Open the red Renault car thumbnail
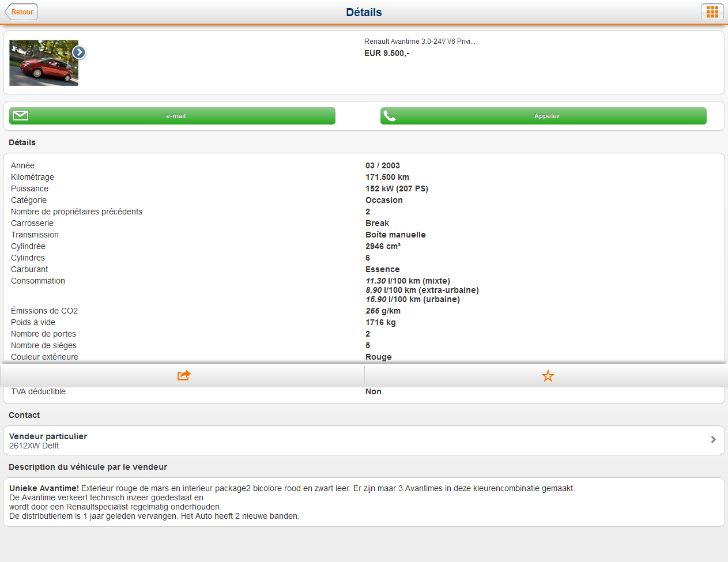This screenshot has width=728, height=562. tap(43, 63)
